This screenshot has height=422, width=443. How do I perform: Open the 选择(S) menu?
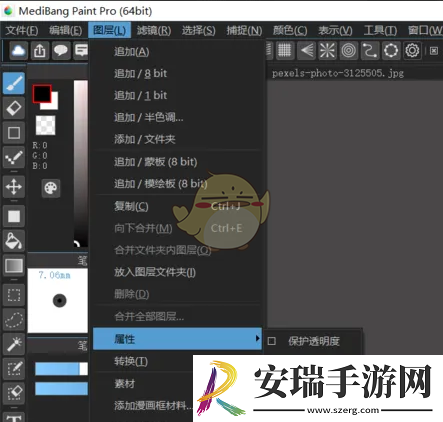click(199, 31)
